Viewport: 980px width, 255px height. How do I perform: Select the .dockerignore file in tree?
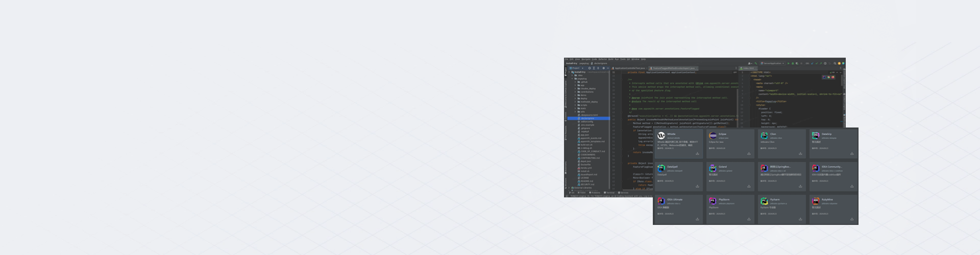[x=587, y=118]
